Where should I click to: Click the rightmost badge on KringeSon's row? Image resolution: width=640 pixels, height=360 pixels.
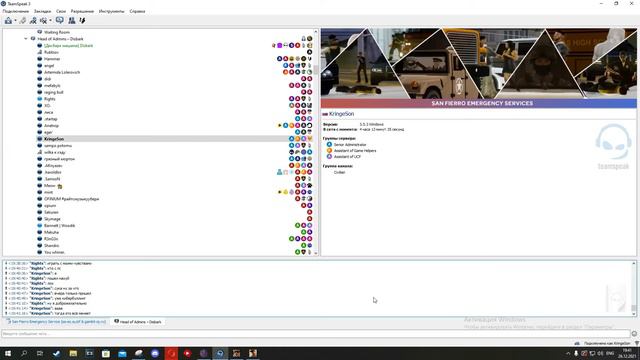tap(310, 139)
